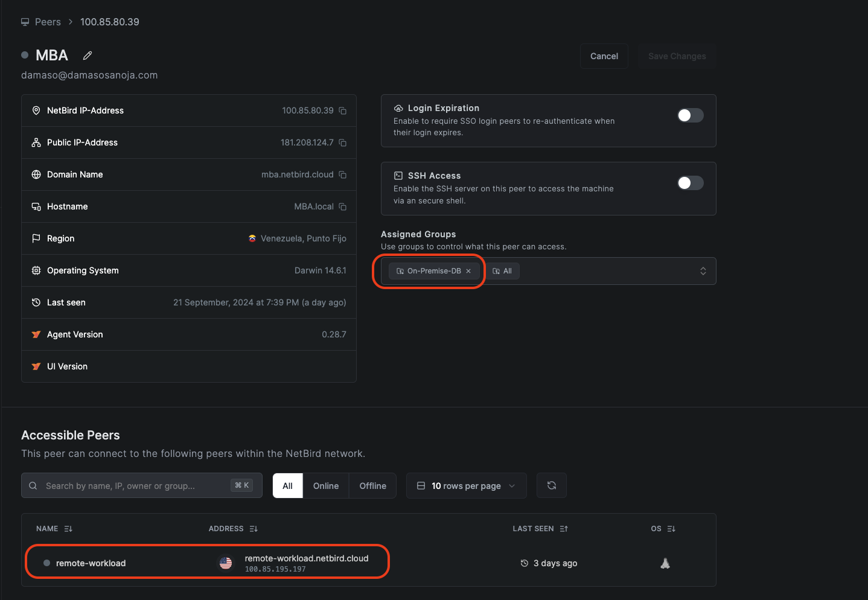Copy the Public IP-Address 181.208.124.7
This screenshot has height=600, width=868.
coord(342,142)
